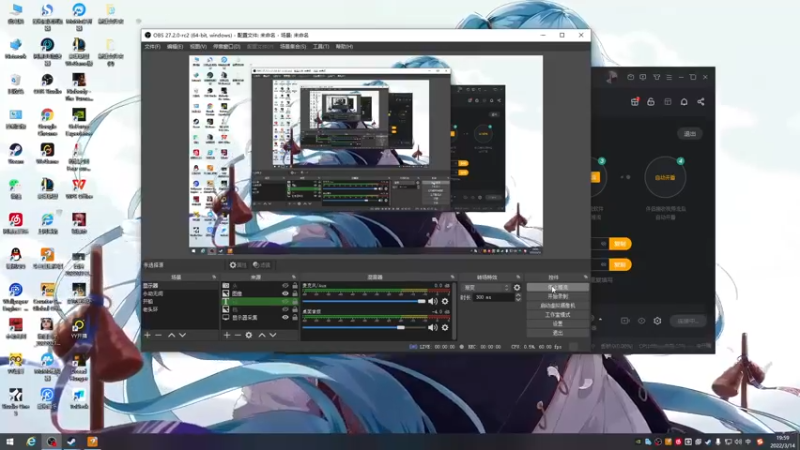Toggle visibility eye of the 图像 source
The height and width of the screenshot is (450, 800).
pos(285,294)
